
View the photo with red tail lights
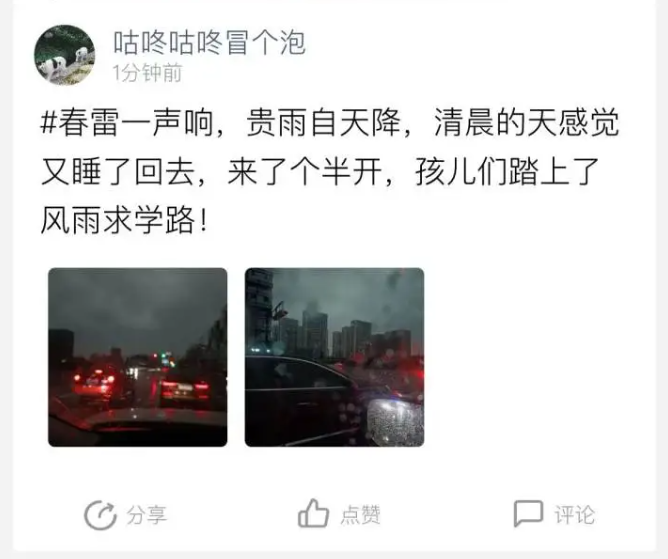[x=138, y=357]
